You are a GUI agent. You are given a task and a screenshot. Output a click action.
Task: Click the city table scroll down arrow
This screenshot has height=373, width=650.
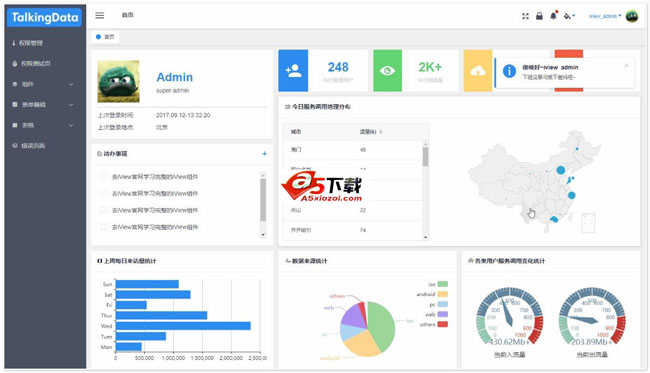pyautogui.click(x=425, y=237)
